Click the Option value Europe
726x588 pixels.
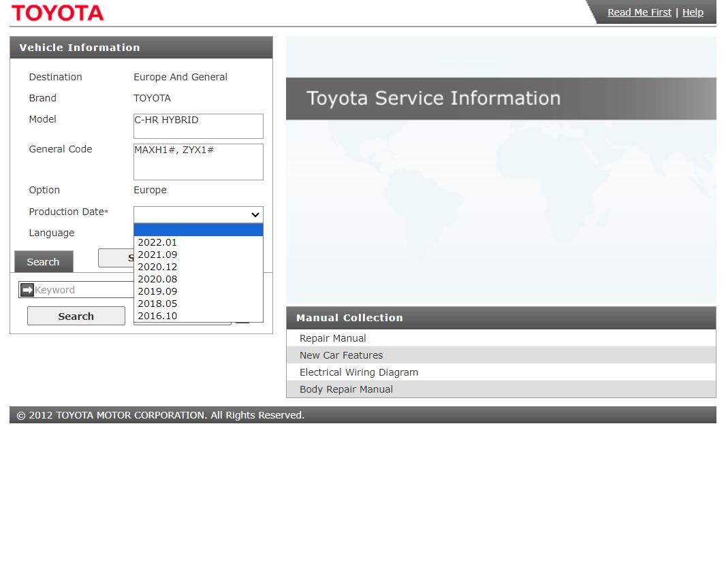click(150, 190)
